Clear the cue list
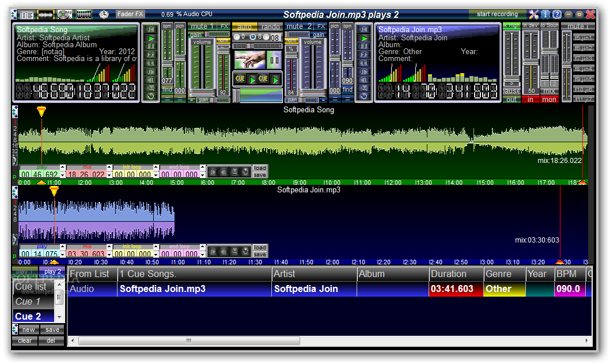This screenshot has width=610, height=364. (x=25, y=340)
